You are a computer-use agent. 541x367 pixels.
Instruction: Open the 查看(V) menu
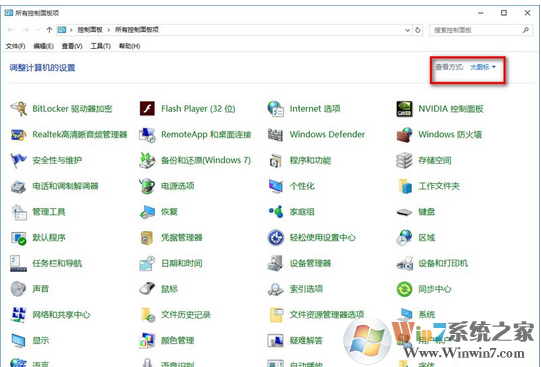(72, 46)
